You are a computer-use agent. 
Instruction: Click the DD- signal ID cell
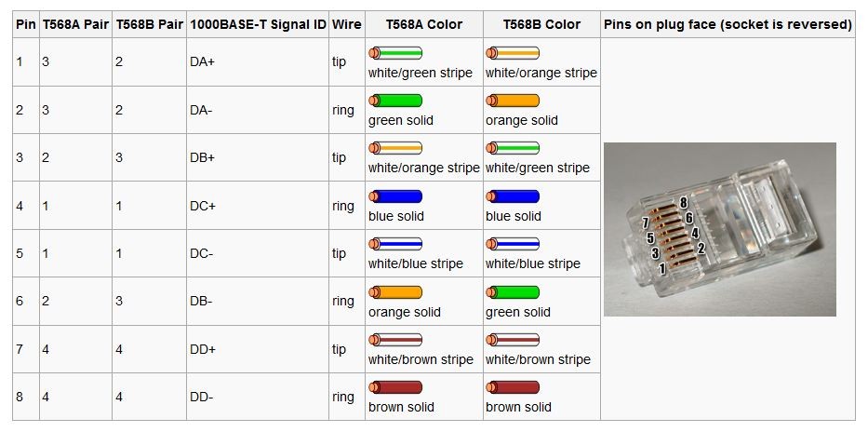coord(201,397)
